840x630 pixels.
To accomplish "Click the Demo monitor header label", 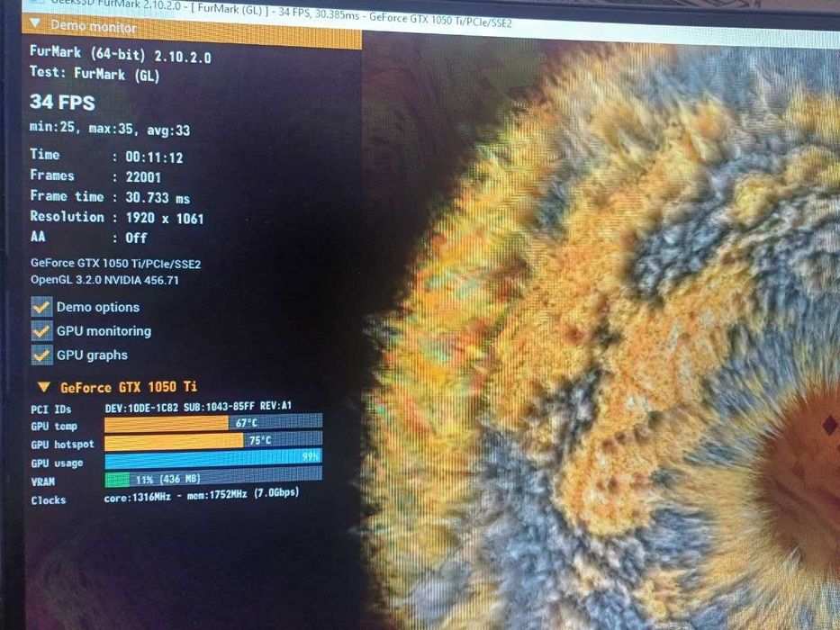I will (94, 26).
